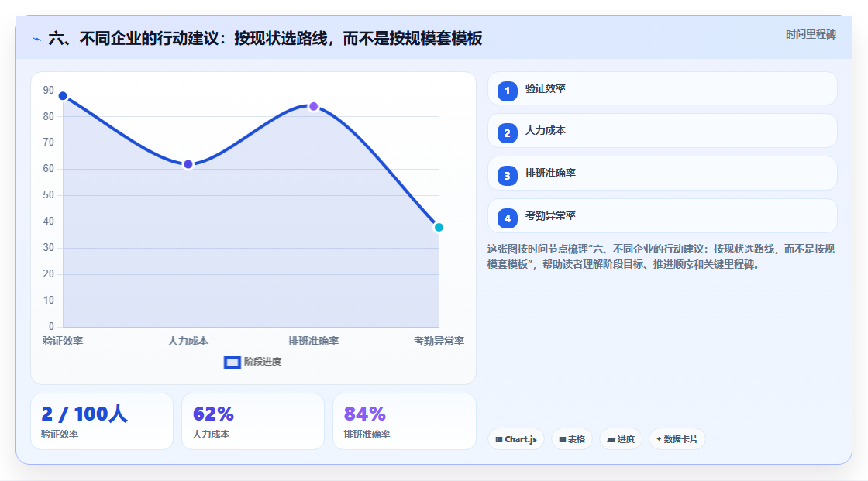This screenshot has width=868, height=481.
Task: Click the Chart.js tag chip
Action: click(516, 439)
